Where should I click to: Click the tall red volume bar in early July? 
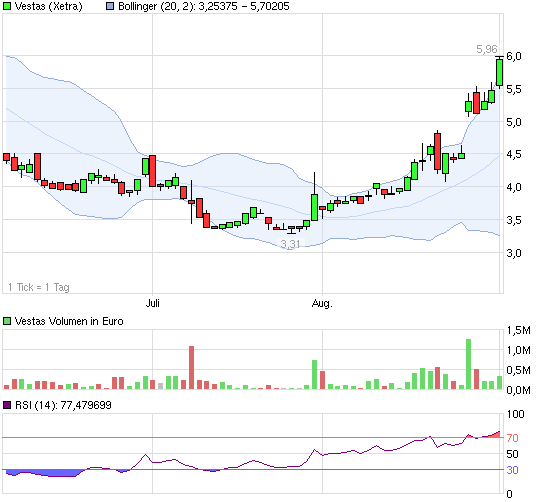[192, 367]
